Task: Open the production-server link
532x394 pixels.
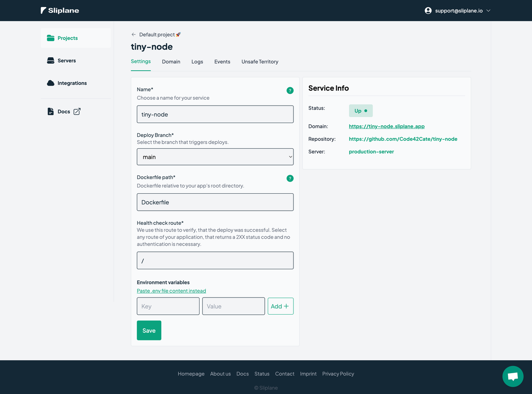Action: (372, 152)
